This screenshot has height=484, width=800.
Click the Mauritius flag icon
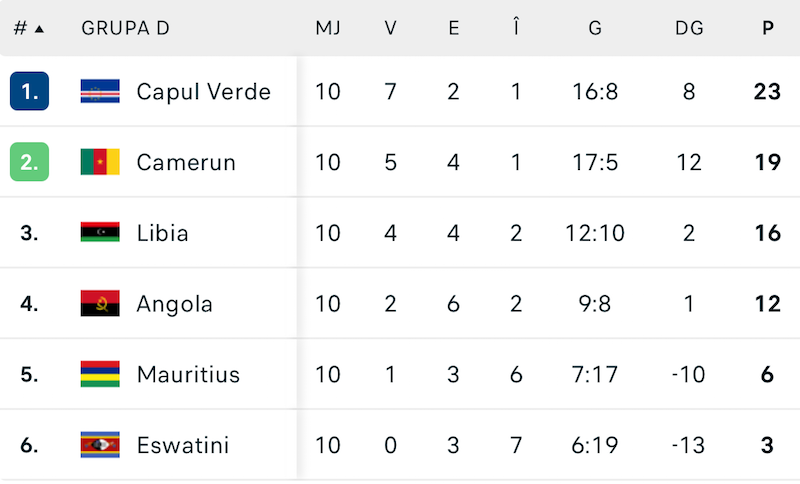pyautogui.click(x=100, y=375)
